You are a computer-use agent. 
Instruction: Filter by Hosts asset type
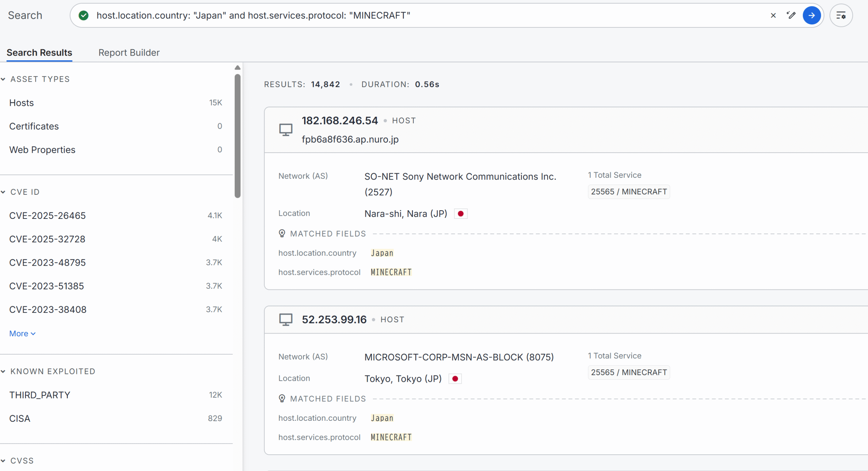(x=116, y=103)
